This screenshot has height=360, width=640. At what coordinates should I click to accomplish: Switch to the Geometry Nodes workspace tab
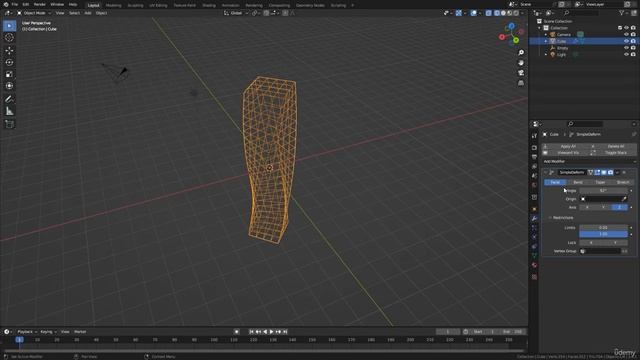coord(310,5)
